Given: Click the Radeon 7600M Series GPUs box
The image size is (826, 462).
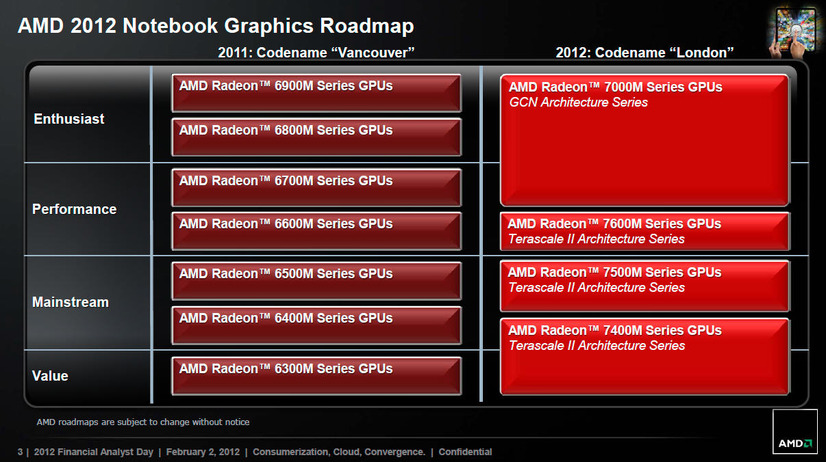Looking at the screenshot, I should pos(644,231).
